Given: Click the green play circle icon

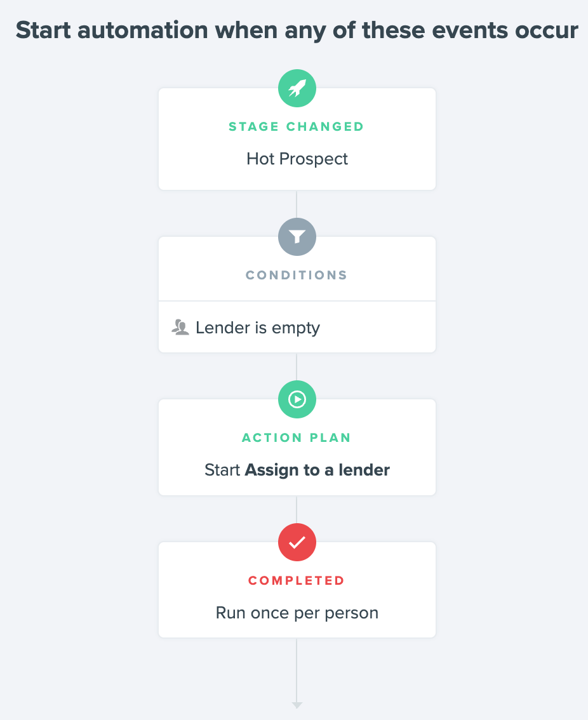Looking at the screenshot, I should 297,399.
